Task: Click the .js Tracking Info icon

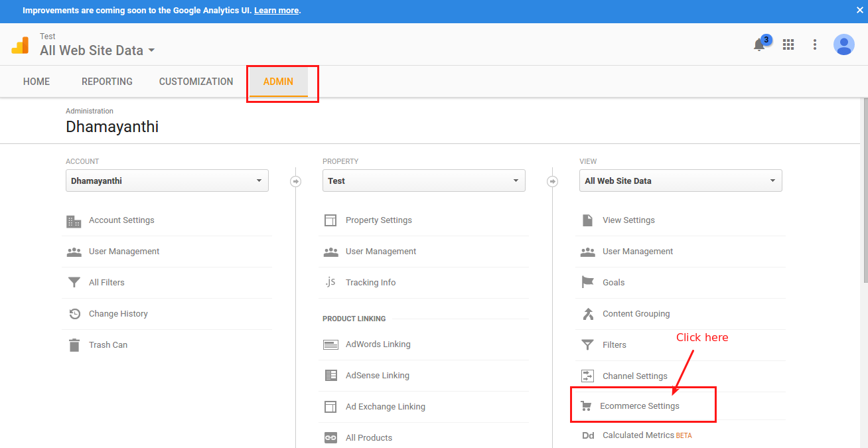Action: tap(330, 282)
